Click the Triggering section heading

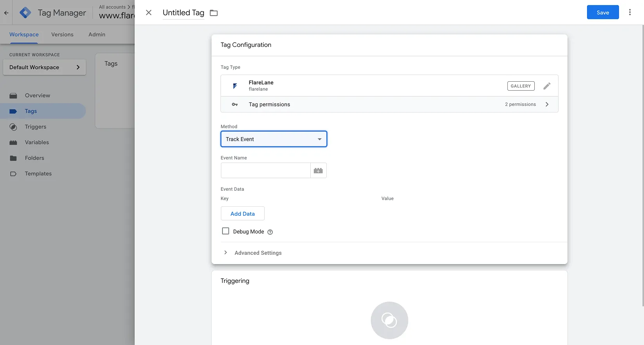[x=235, y=281]
